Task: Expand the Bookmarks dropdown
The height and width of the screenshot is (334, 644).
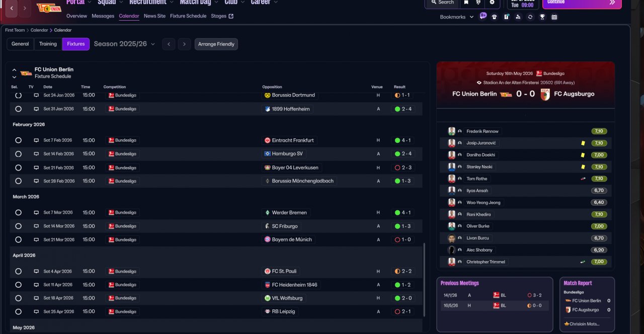Action: coord(457,17)
